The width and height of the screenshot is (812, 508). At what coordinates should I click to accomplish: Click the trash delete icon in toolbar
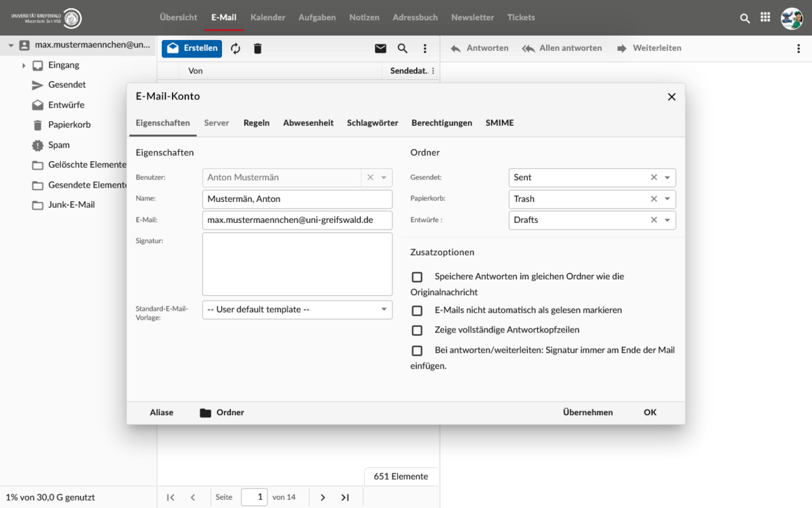[257, 49]
